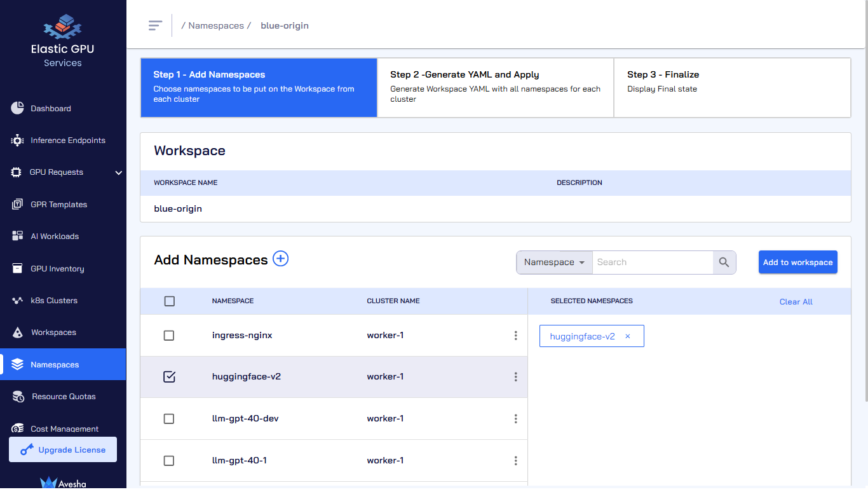Click the k8s Clusters nodes icon
The width and height of the screenshot is (868, 492).
pyautogui.click(x=17, y=301)
